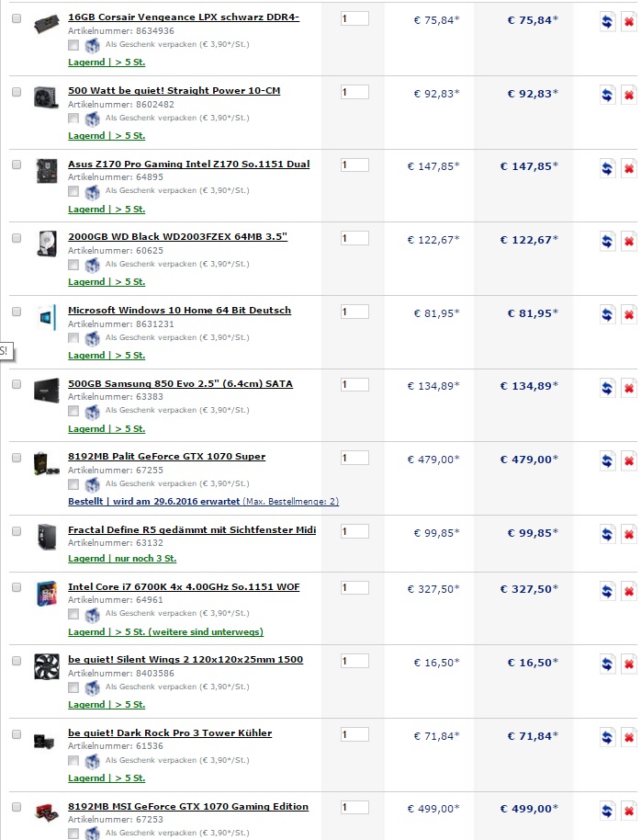Click the 'Bestellt | wird am 29.6.2016 erwartet' link
Image resolution: width=641 pixels, height=840 pixels.
153,502
